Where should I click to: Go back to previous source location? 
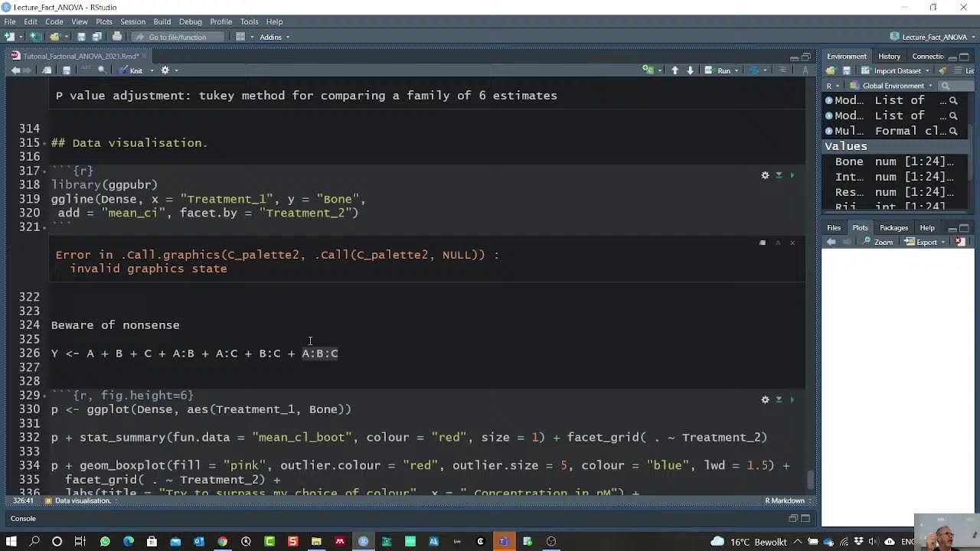click(x=15, y=70)
